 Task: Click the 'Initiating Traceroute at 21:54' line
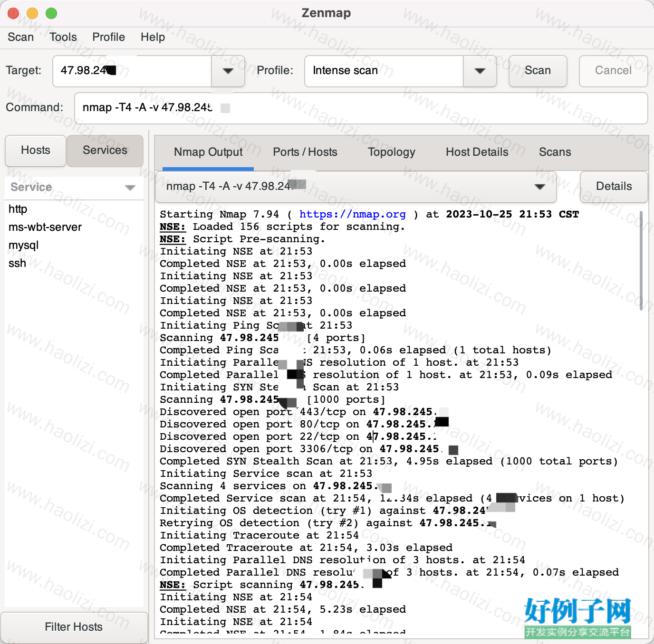click(260, 535)
